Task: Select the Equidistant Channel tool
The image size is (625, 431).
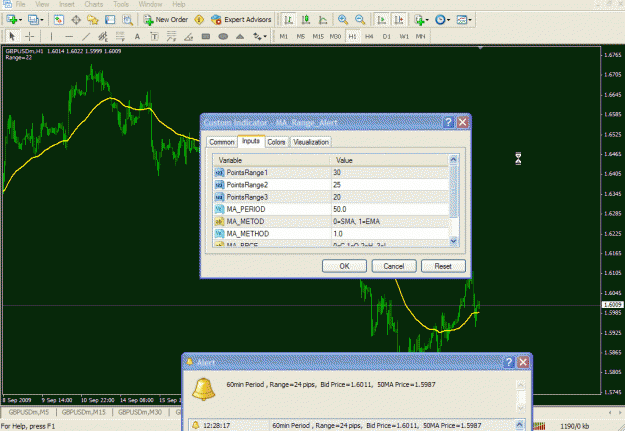Action: click(103, 36)
